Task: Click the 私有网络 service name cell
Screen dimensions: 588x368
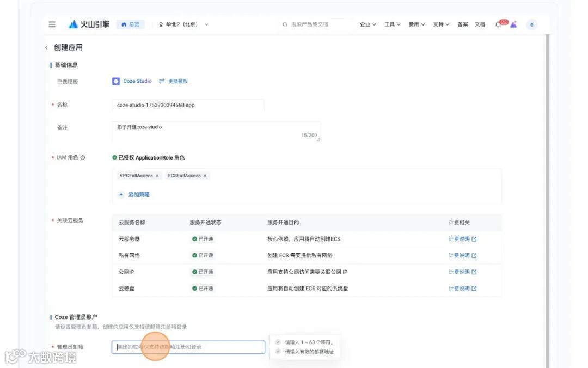Action: 129,255
